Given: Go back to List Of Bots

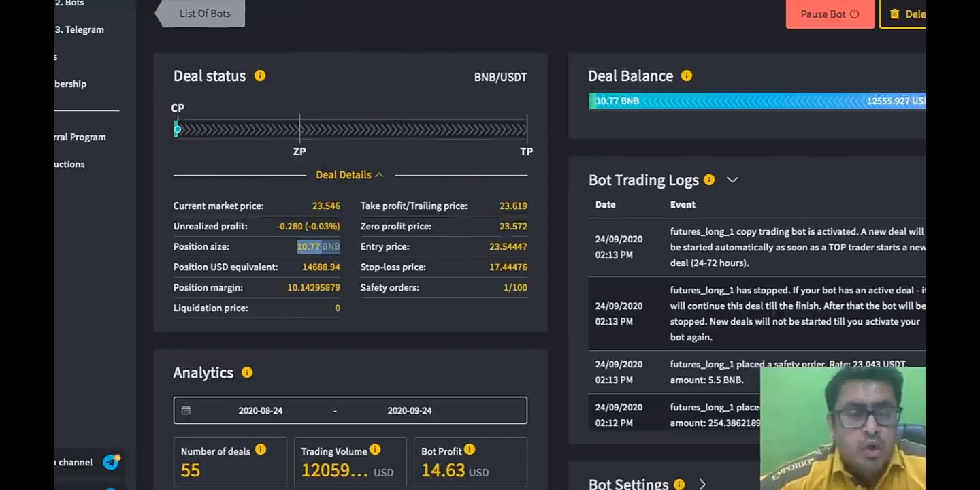Looking at the screenshot, I should point(200,14).
